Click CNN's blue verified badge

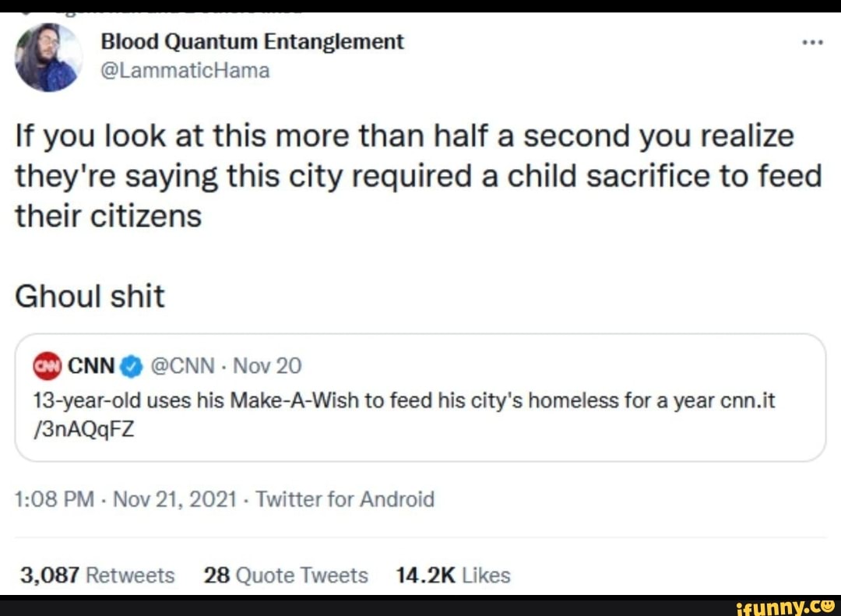[132, 366]
